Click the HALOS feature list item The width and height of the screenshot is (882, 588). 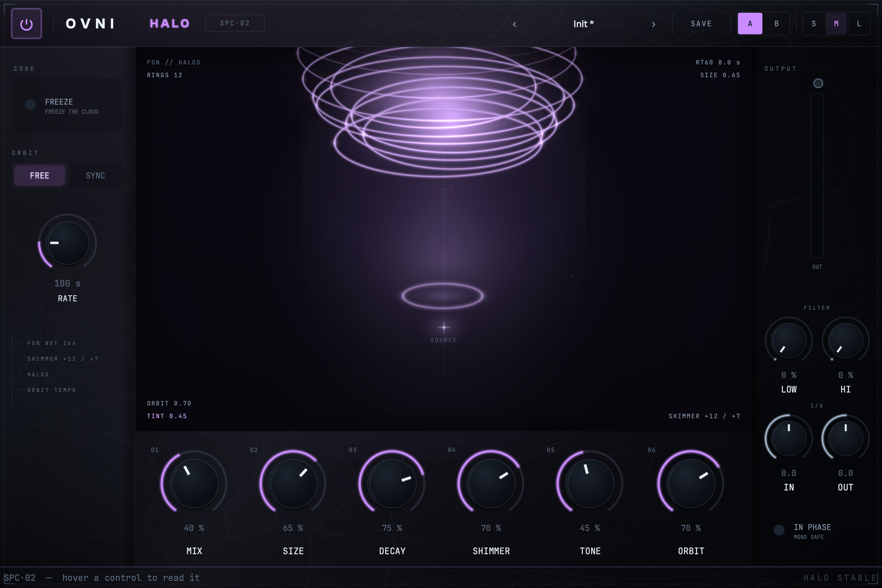38,375
